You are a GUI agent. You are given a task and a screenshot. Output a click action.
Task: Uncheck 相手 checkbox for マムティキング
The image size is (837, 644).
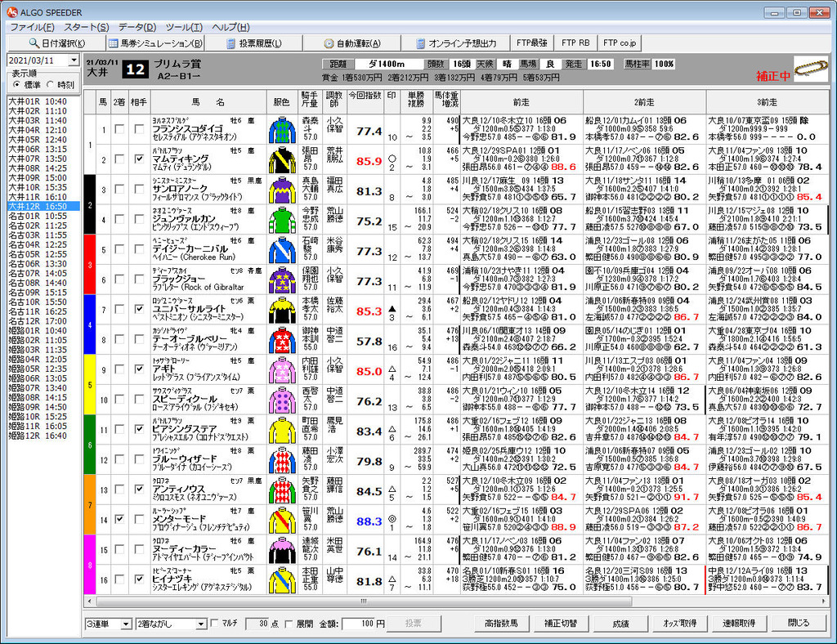tap(139, 159)
